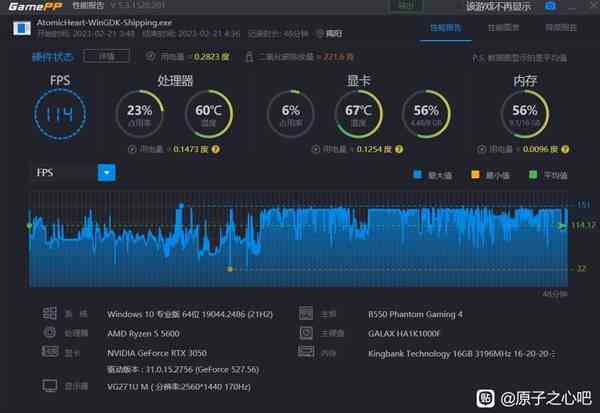Screen dimensions: 600x413
Task: Click the help icon after 0.1473 度
Action: pyautogui.click(x=215, y=149)
